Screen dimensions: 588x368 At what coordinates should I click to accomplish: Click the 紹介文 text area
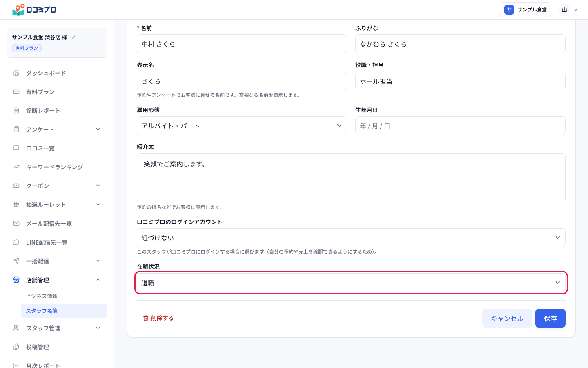(x=351, y=178)
